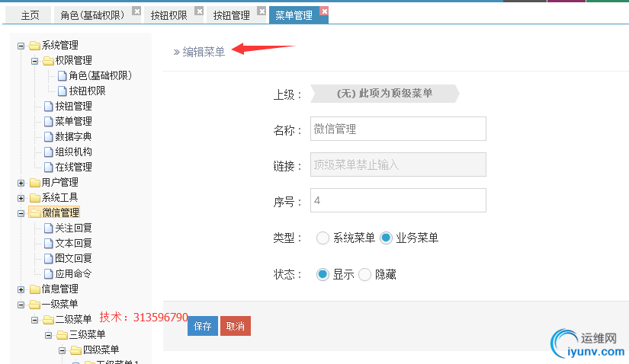Open 在线管理 in the tree
Image resolution: width=629 pixels, height=364 pixels.
click(x=73, y=168)
